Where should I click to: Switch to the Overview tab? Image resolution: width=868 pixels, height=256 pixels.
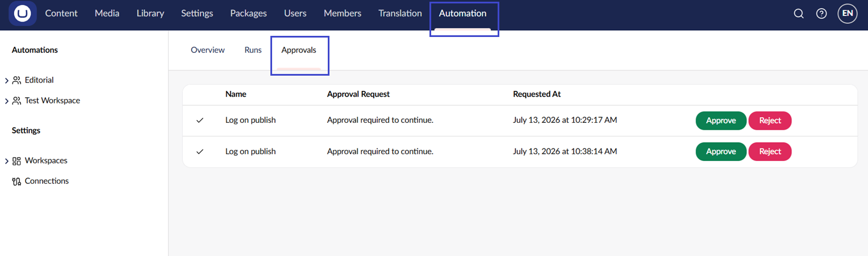[x=208, y=50]
